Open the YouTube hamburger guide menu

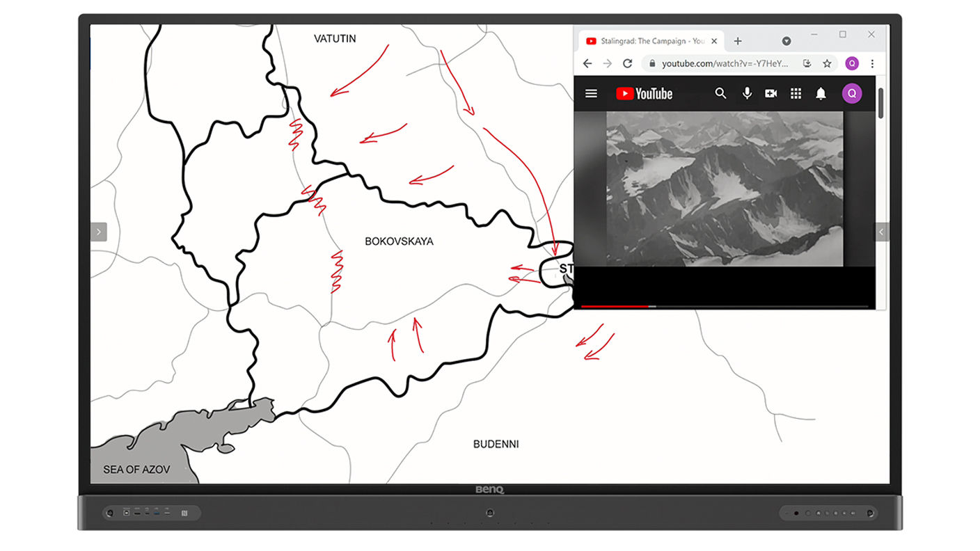[591, 93]
